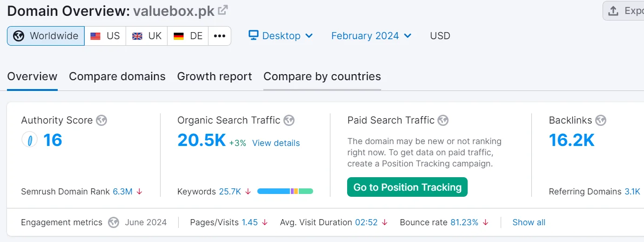Expand more countries with three-dot button
Image resolution: width=644 pixels, height=242 pixels.
220,36
